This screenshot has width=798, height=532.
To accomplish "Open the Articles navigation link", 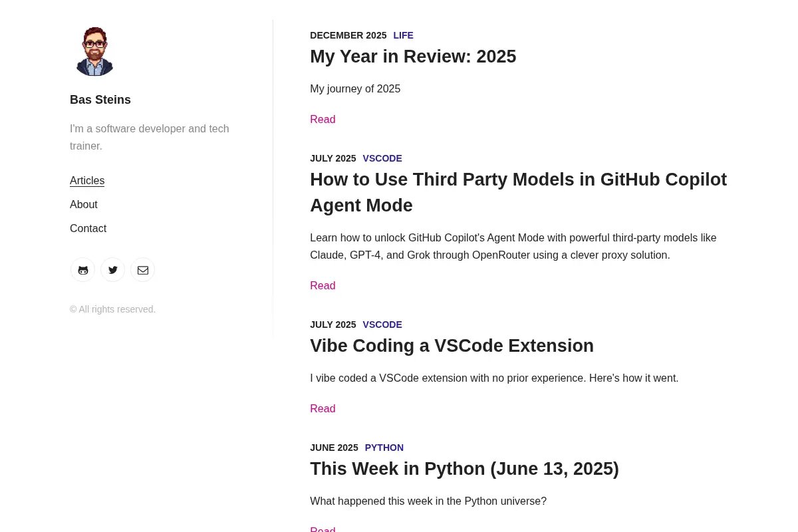I will 87,181.
